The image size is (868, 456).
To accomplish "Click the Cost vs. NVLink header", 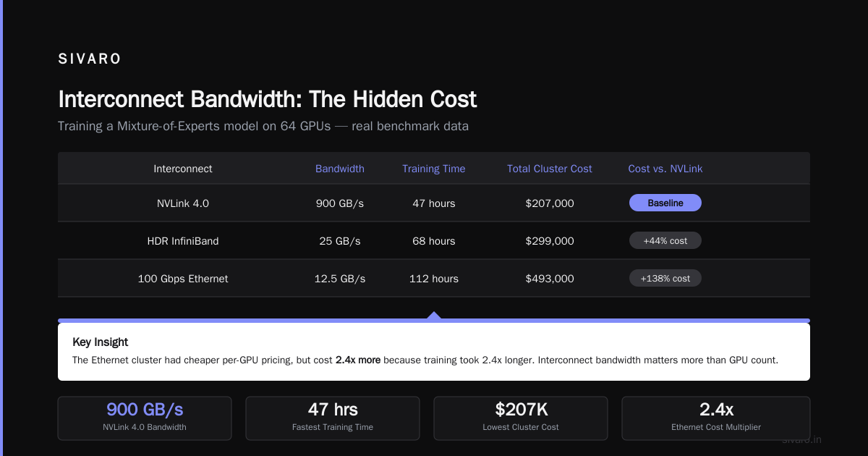I will (665, 169).
